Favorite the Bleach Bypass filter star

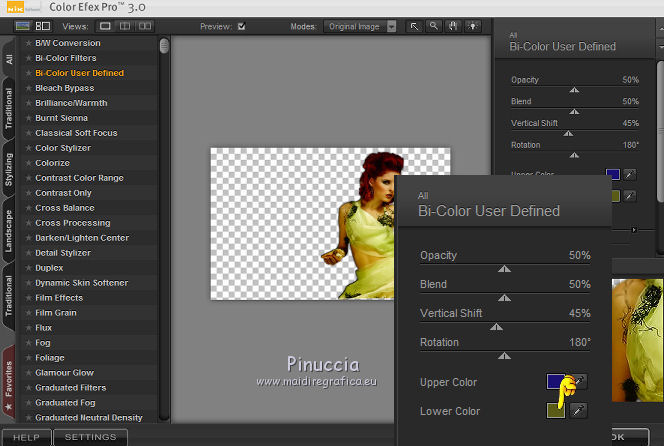(x=28, y=88)
